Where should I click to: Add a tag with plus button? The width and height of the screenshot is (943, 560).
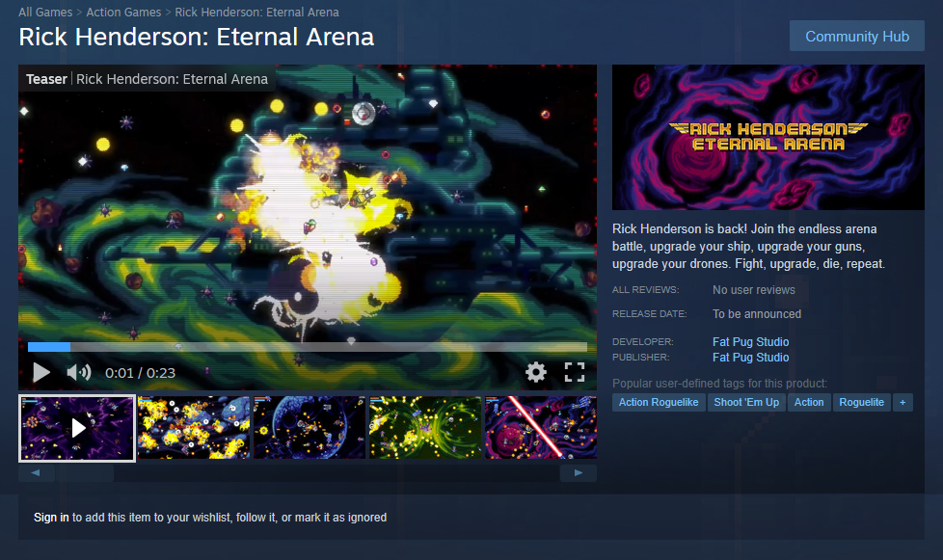(903, 403)
